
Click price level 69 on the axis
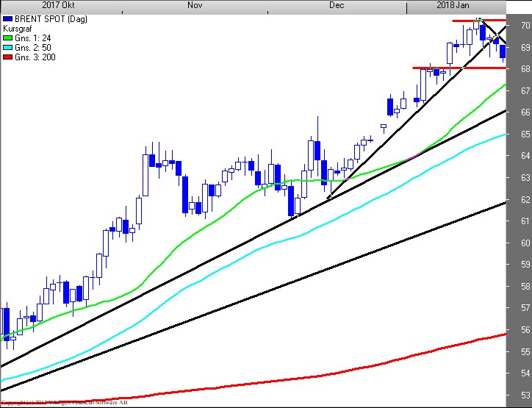coord(525,47)
